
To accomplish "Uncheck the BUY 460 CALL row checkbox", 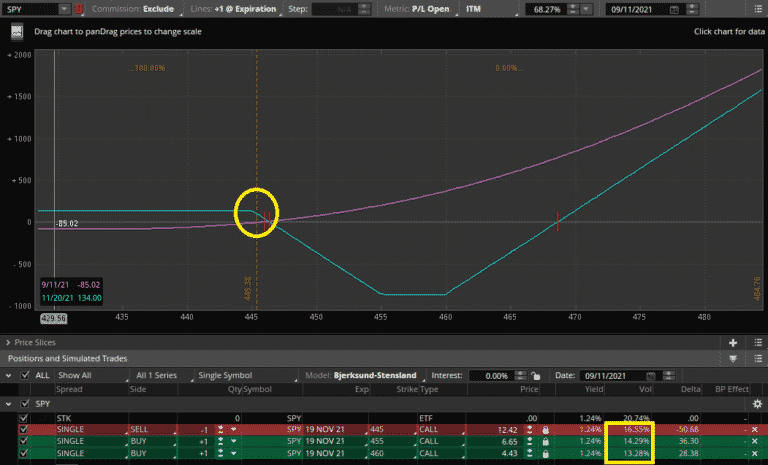I will 25,454.
